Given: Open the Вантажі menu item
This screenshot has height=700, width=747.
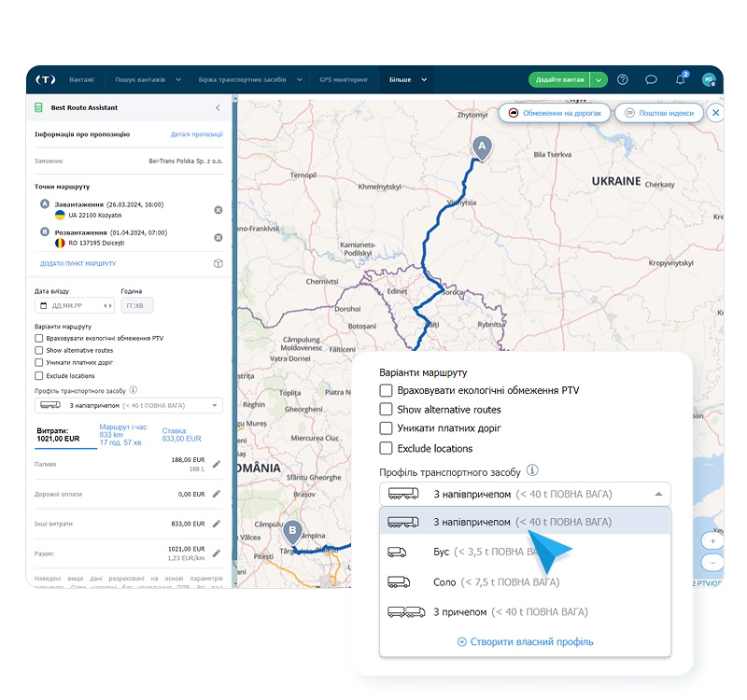Looking at the screenshot, I should 81,79.
